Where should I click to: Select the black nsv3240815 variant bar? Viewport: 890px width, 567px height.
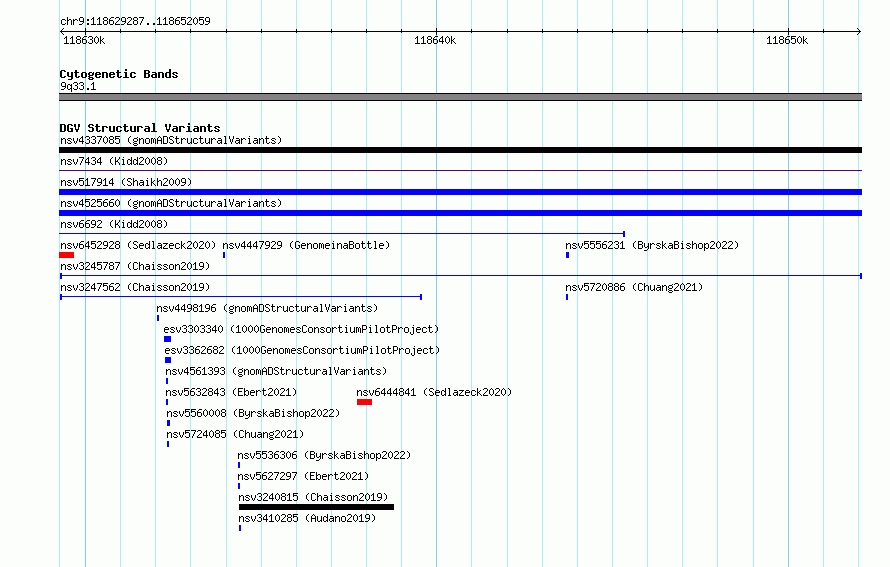[316, 507]
